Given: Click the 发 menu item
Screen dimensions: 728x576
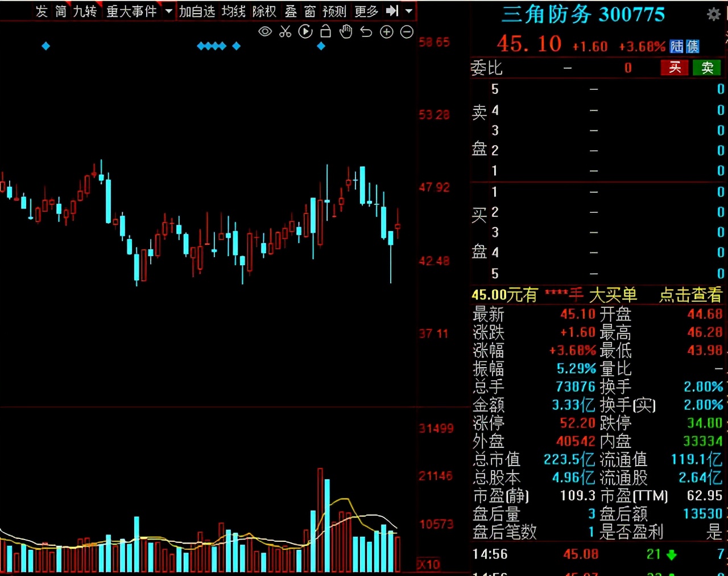Looking at the screenshot, I should pos(41,11).
